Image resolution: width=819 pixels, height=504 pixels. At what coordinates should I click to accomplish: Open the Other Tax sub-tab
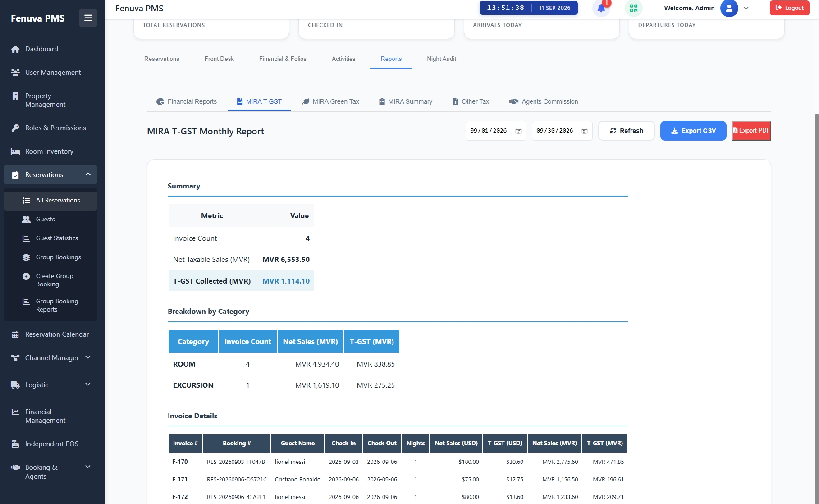471,102
